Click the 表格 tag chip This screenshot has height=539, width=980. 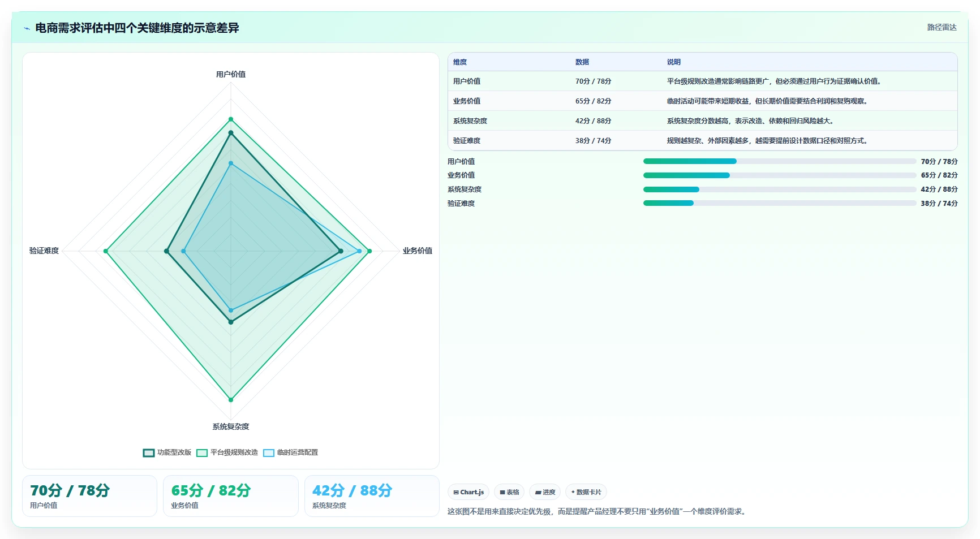pos(509,492)
